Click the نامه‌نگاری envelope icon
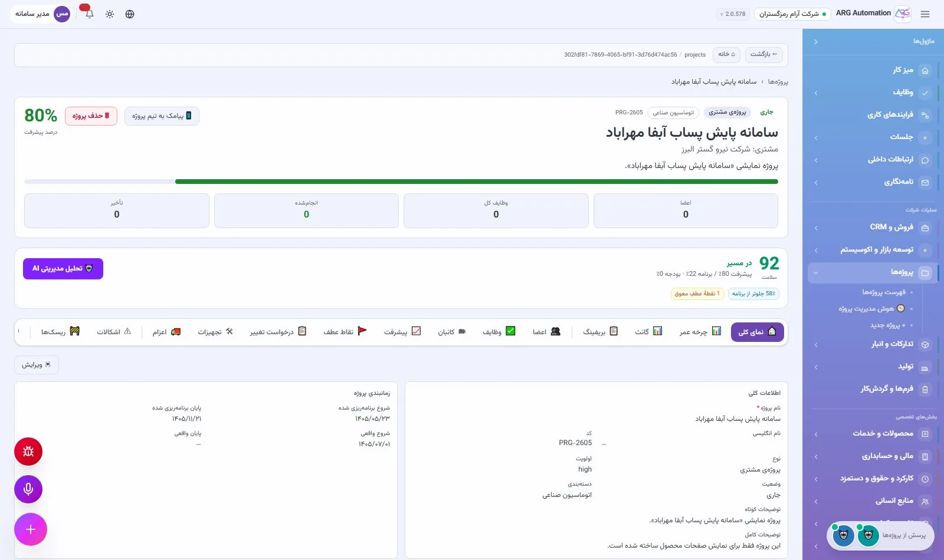This screenshot has height=560, width=944. pos(925,182)
